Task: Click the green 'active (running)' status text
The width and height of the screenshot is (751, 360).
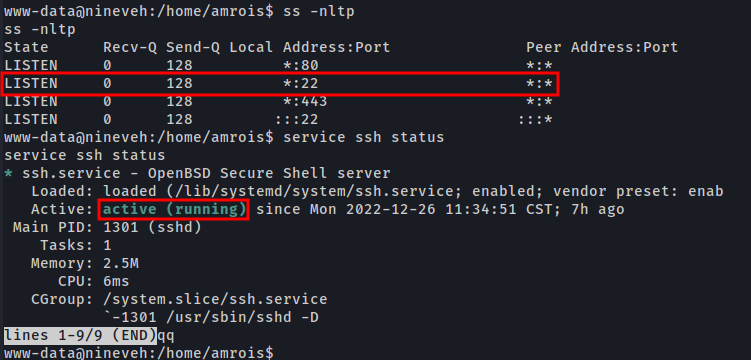Action: coord(174,210)
